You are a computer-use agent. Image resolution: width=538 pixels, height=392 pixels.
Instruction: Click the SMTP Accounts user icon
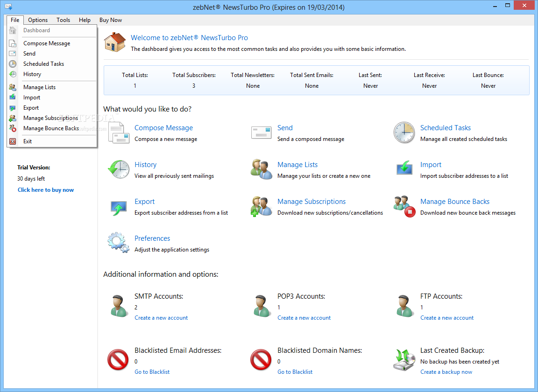coord(119,306)
